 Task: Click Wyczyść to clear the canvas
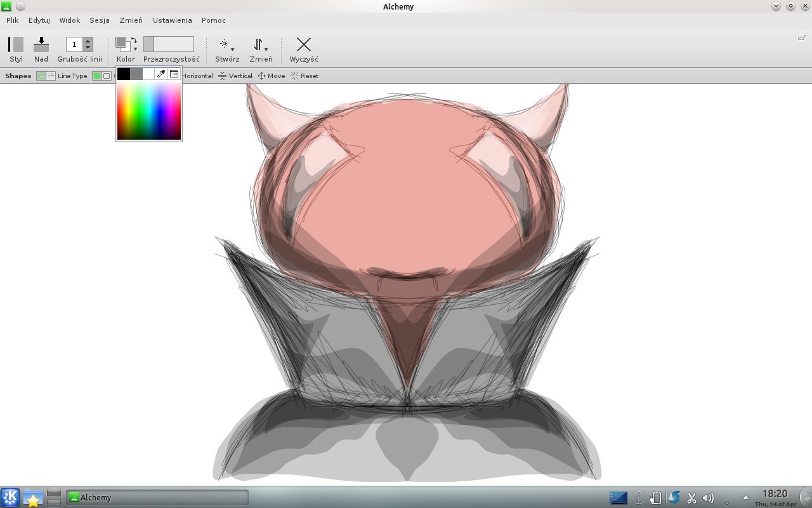point(304,44)
